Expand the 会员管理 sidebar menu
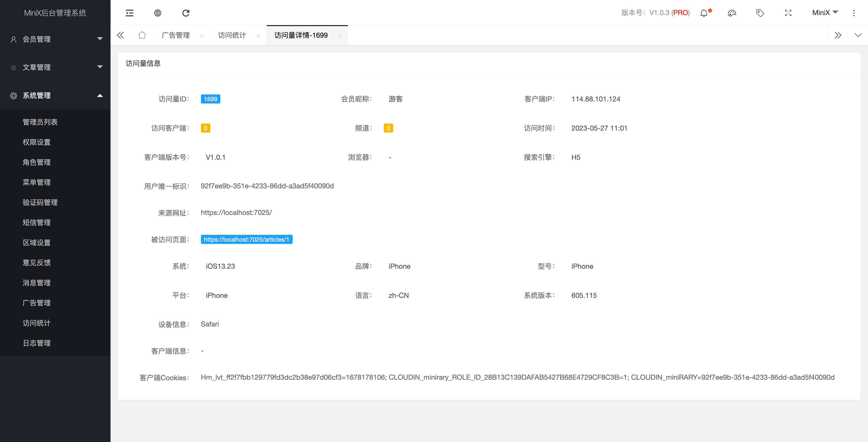This screenshot has height=442, width=868. tap(55, 39)
